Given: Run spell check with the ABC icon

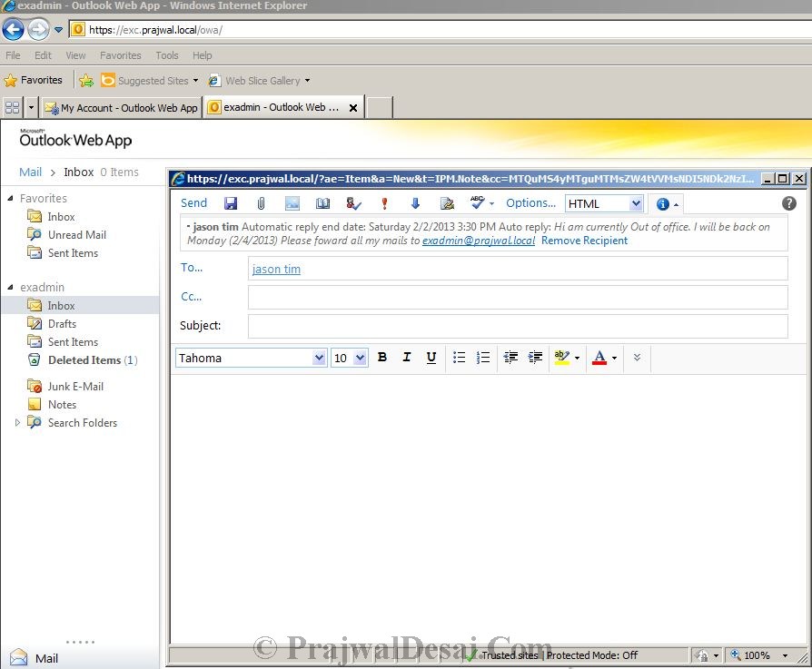Looking at the screenshot, I should click(477, 202).
